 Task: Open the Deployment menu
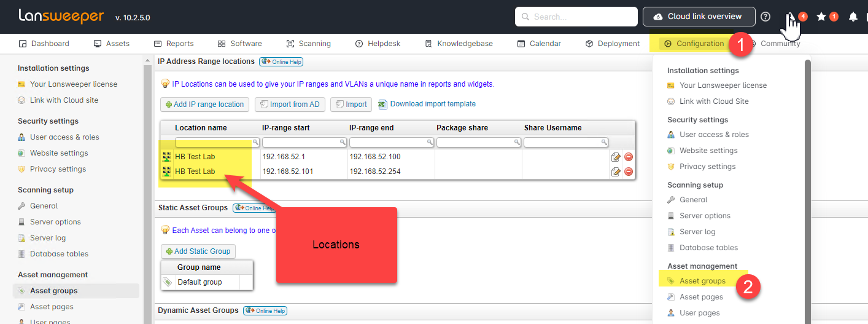click(613, 44)
